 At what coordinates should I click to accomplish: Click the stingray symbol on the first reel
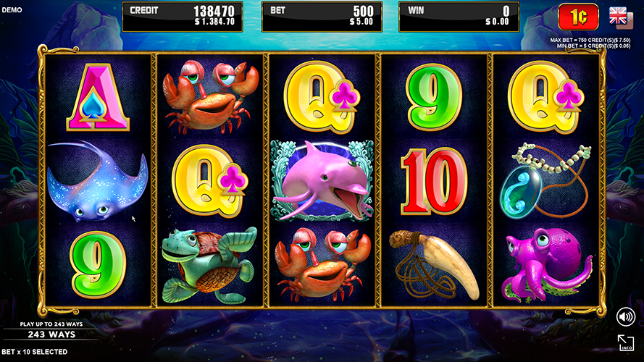coord(97,180)
